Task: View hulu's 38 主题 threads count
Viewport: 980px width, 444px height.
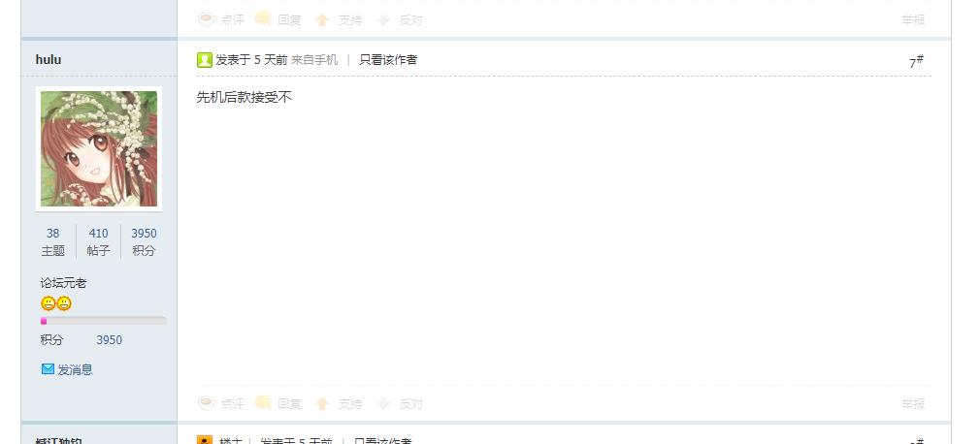Action: (x=52, y=241)
